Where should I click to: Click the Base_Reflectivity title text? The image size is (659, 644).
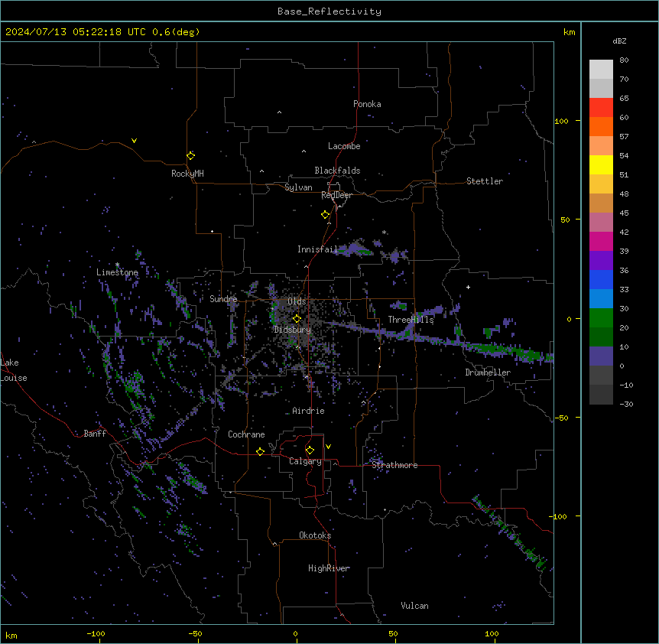click(329, 11)
